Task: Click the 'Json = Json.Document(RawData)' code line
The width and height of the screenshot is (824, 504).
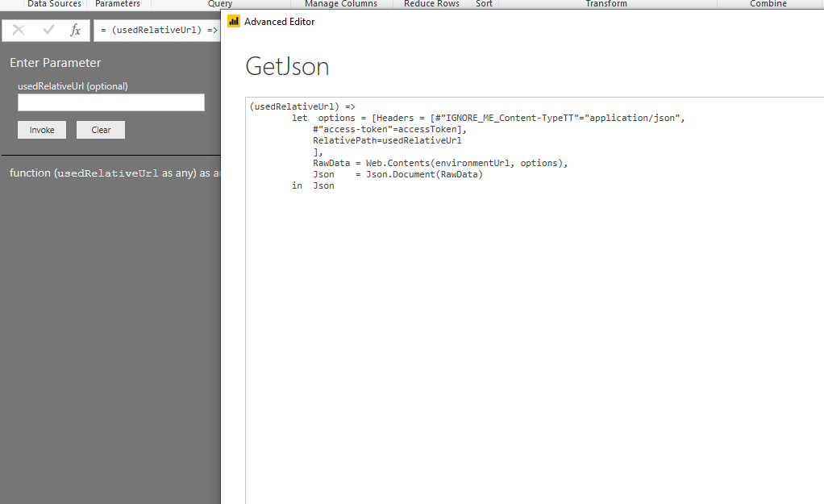Action: [397, 174]
